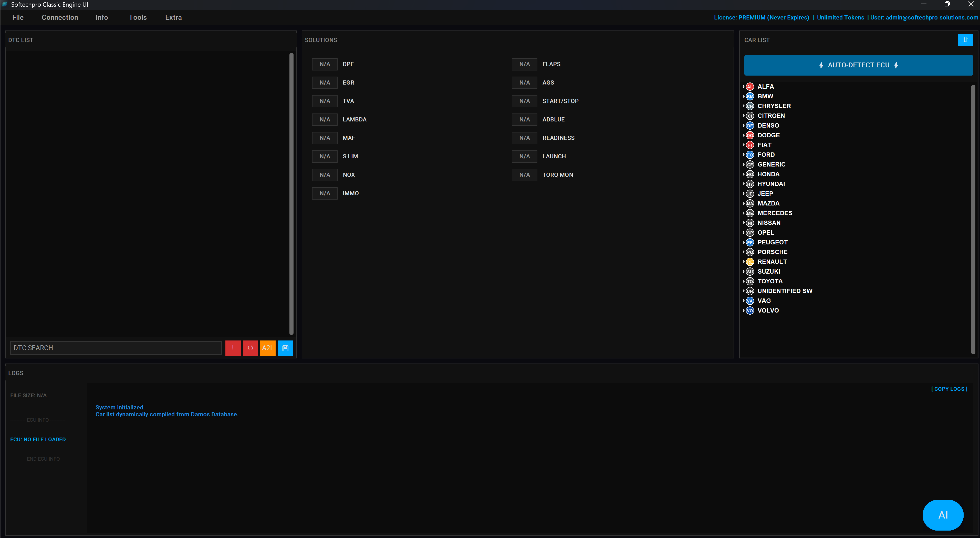This screenshot has width=980, height=538.
Task: Click the red exclamation button beside DTC search
Action: 233,348
